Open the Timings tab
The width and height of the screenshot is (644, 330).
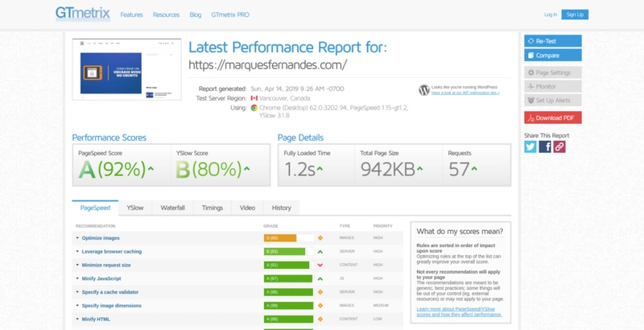click(x=213, y=208)
